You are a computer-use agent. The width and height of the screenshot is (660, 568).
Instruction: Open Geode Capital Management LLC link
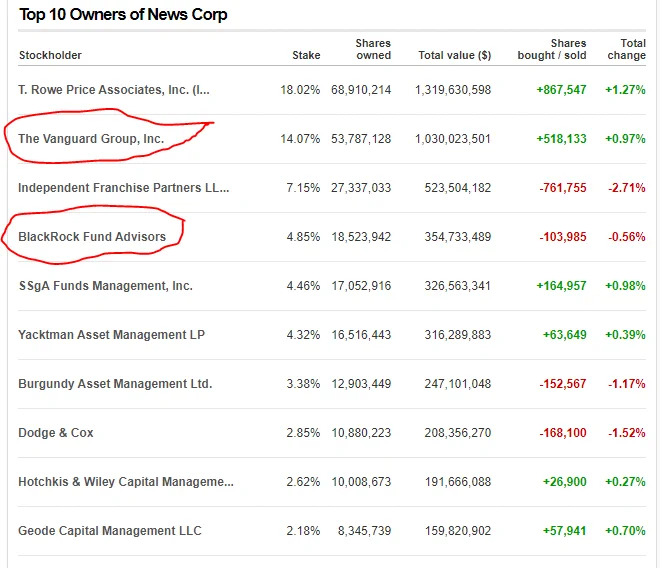click(x=110, y=531)
